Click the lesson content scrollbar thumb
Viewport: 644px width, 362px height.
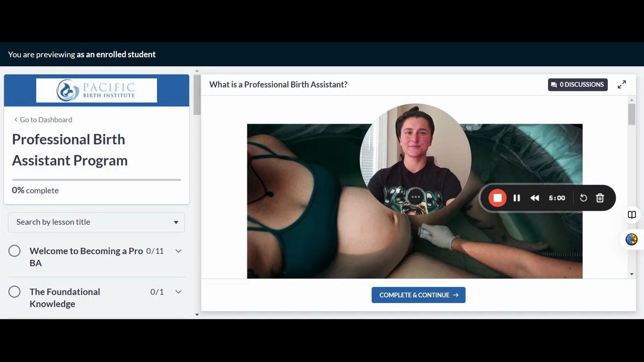pos(632,114)
